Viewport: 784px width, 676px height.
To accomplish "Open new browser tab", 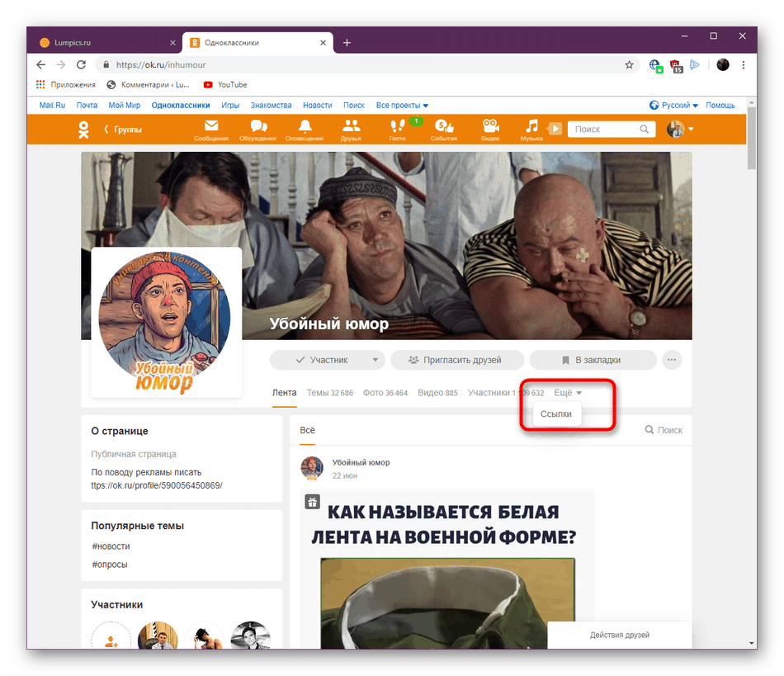I will point(347,43).
